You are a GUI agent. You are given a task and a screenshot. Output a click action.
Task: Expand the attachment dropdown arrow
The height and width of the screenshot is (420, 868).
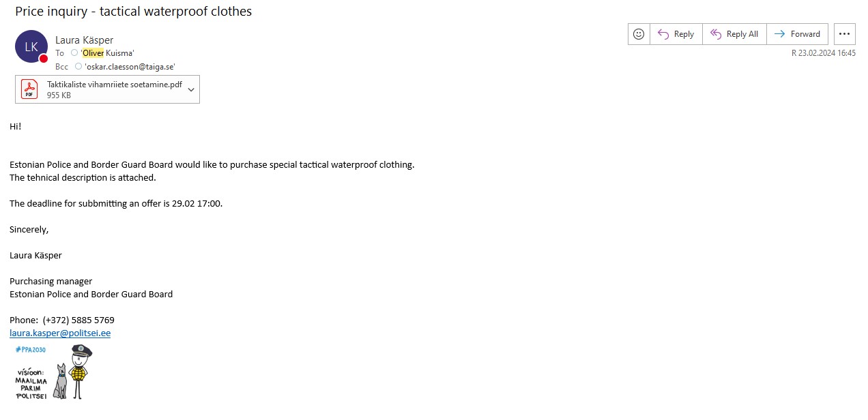point(191,89)
